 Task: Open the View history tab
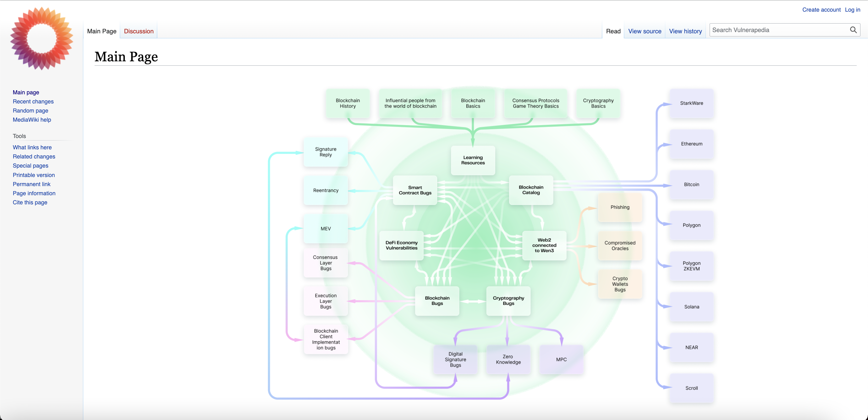[x=685, y=31]
